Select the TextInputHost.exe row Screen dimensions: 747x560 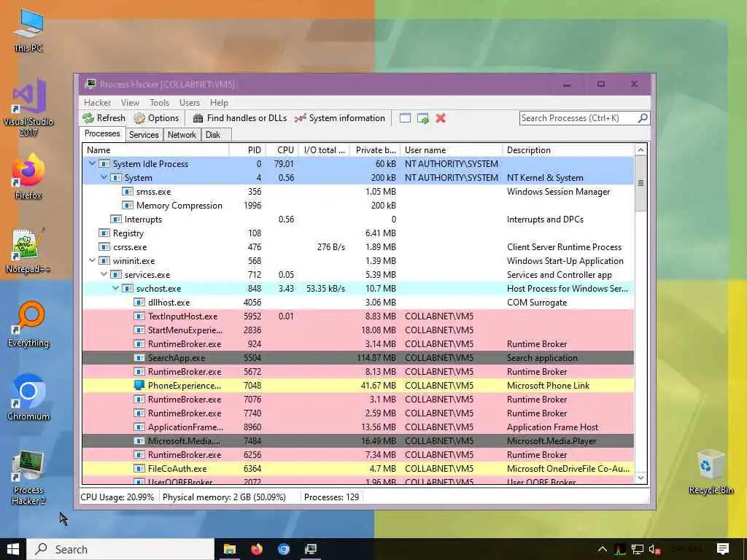357,316
